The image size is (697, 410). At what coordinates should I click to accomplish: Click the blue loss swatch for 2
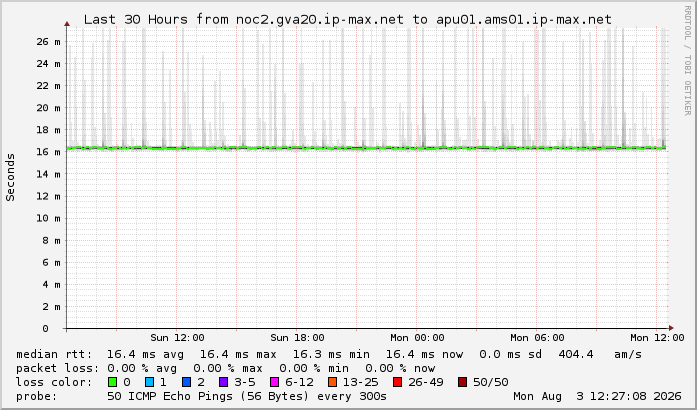[x=187, y=382]
